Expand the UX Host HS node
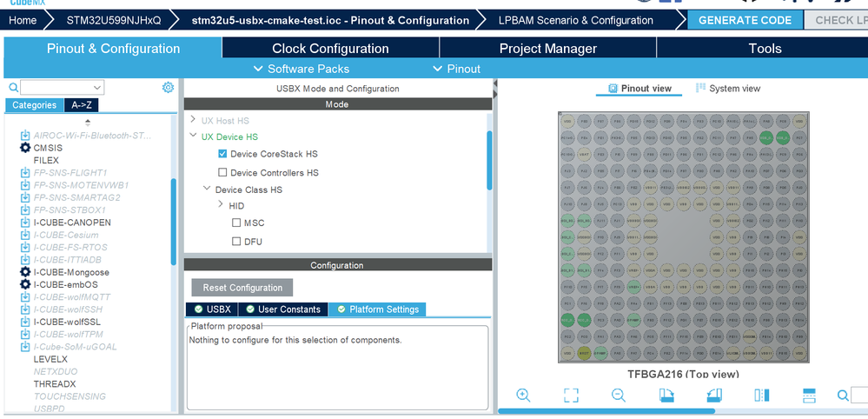868x419 pixels. coord(193,120)
